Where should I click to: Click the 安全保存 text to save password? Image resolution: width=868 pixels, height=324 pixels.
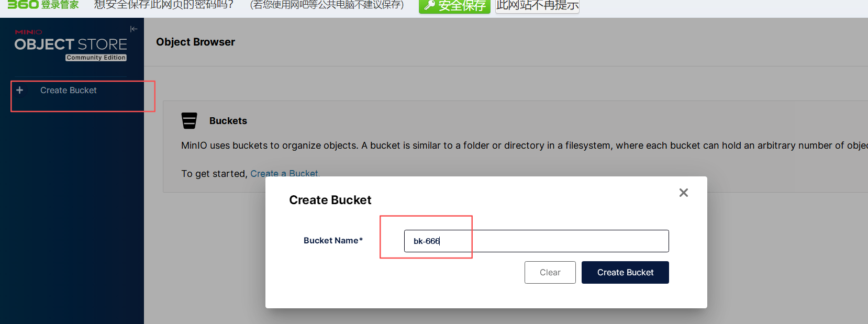coord(462,6)
